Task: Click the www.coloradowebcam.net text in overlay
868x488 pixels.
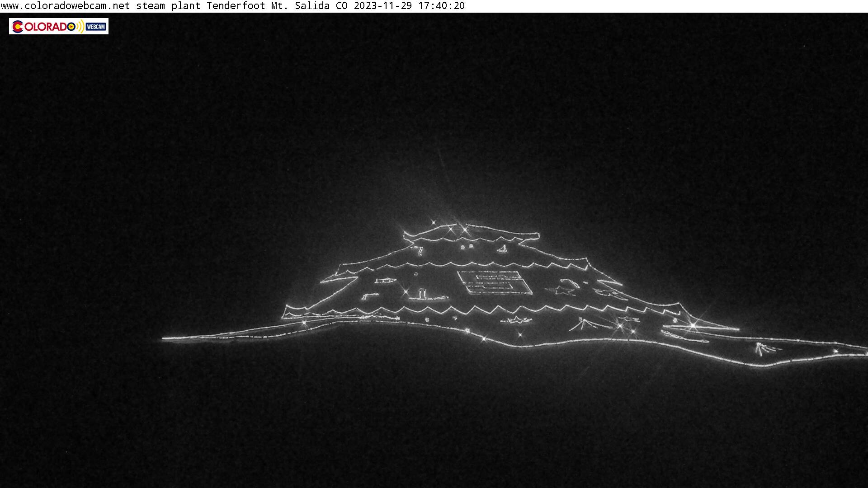Action: (x=66, y=6)
